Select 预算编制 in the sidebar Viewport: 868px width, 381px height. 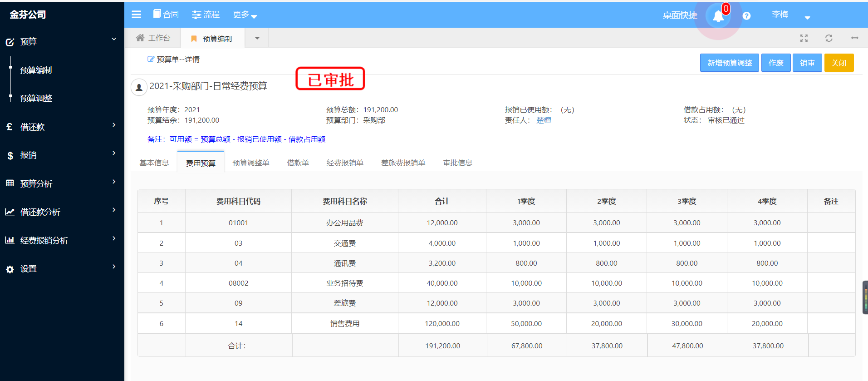coord(36,70)
